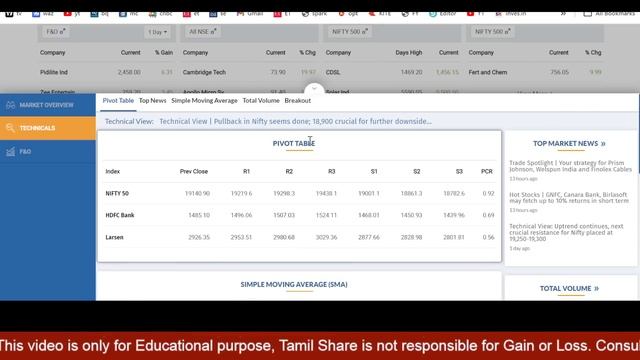Click the Pivot Table section heading
The image size is (640, 360).
[x=294, y=144]
